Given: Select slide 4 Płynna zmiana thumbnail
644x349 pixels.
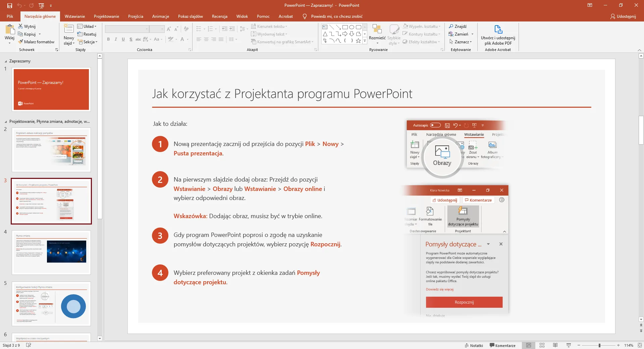Looking at the screenshot, I should click(x=51, y=252).
